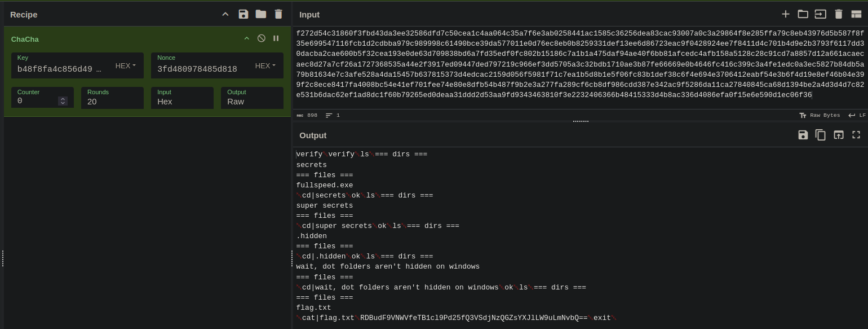Image resolution: width=868 pixels, height=329 pixels.
Task: Load a saved recipe using folder icon
Action: [261, 14]
